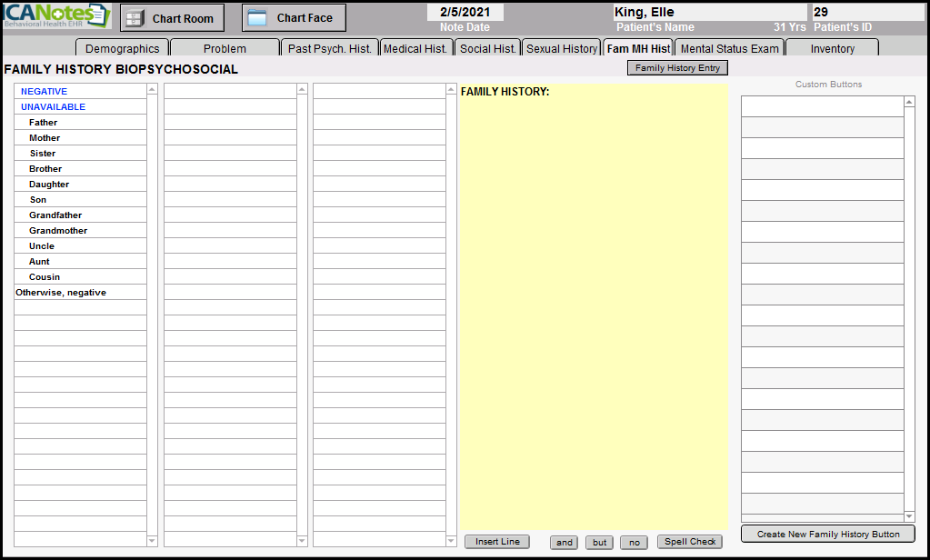The image size is (930, 560).
Task: Go to Mental Status Exam tab
Action: 730,48
